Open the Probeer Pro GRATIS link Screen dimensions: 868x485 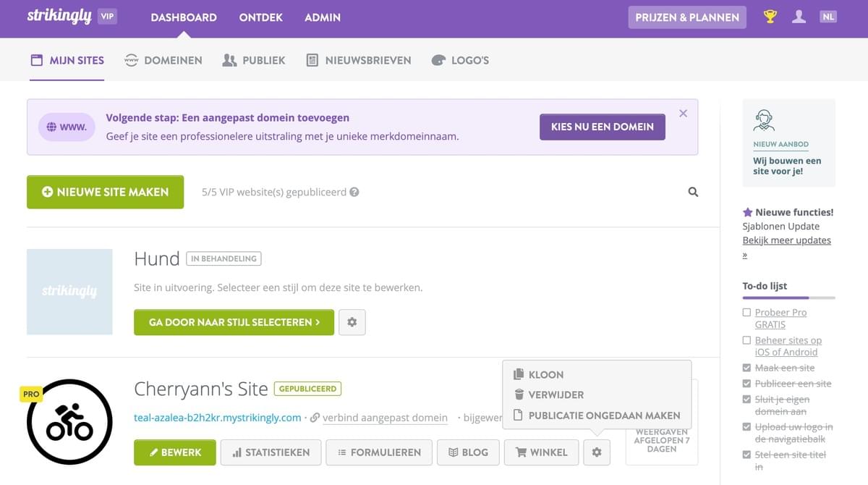[780, 319]
